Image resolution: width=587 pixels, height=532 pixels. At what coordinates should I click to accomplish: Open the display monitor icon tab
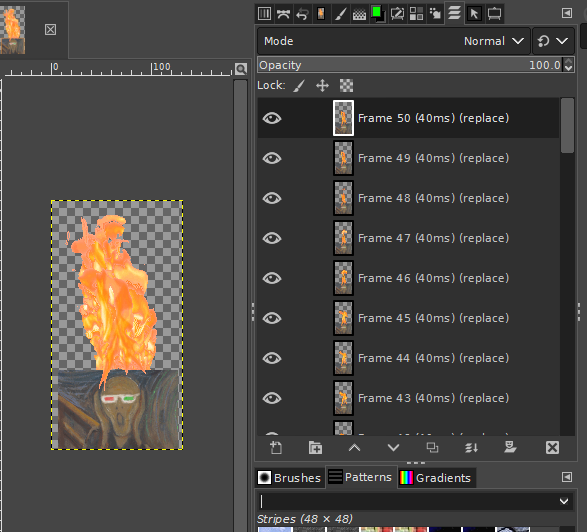[x=494, y=14]
